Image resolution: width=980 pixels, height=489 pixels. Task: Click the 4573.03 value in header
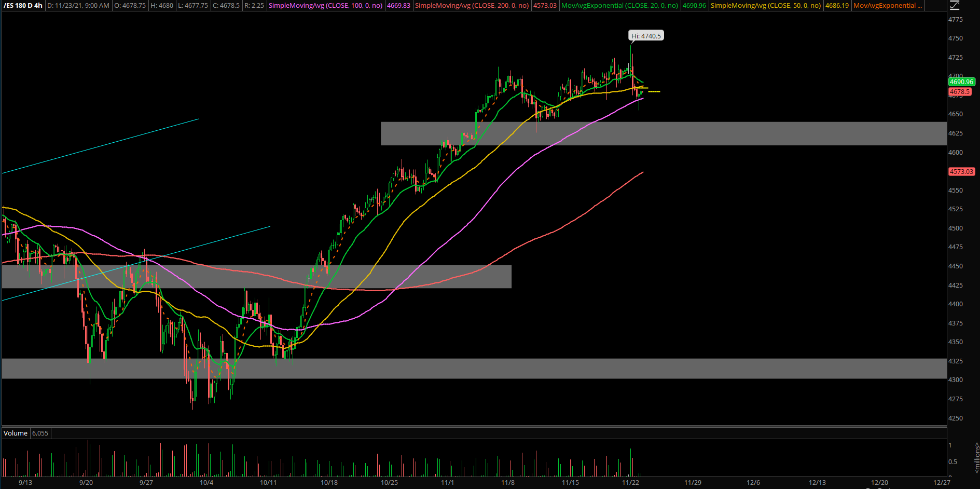[545, 5]
